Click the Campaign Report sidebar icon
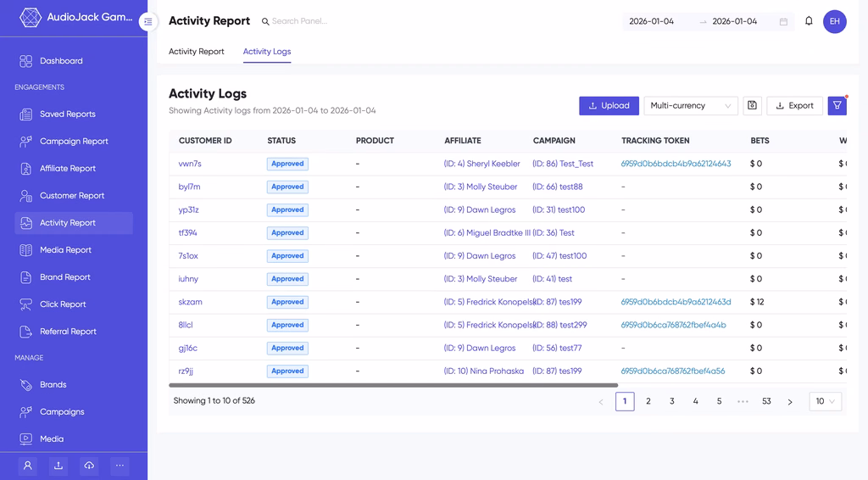 click(26, 141)
